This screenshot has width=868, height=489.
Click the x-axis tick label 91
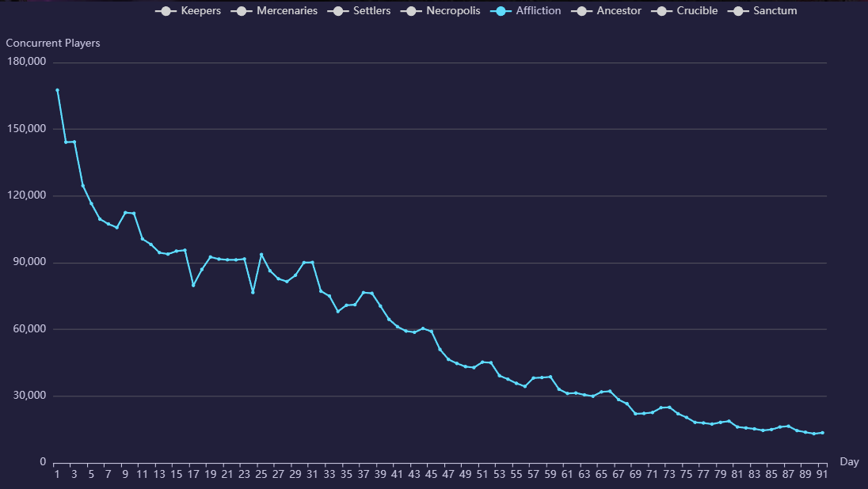822,474
